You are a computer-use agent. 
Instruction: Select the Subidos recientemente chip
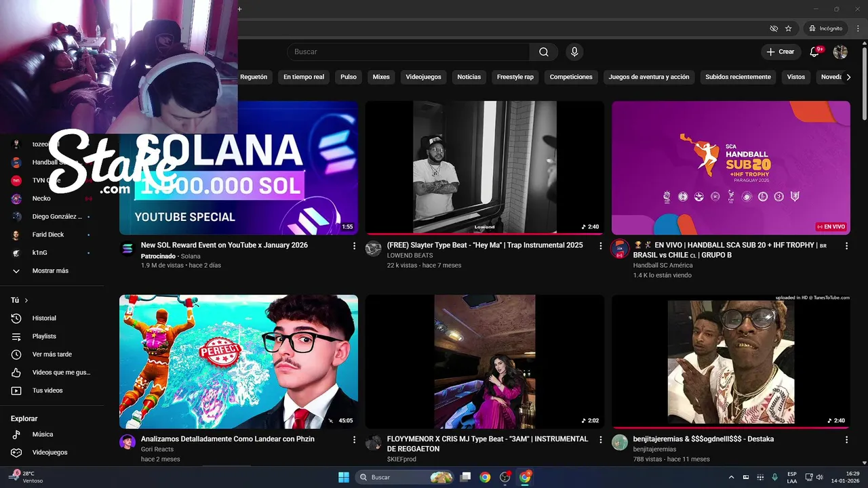[x=738, y=77]
